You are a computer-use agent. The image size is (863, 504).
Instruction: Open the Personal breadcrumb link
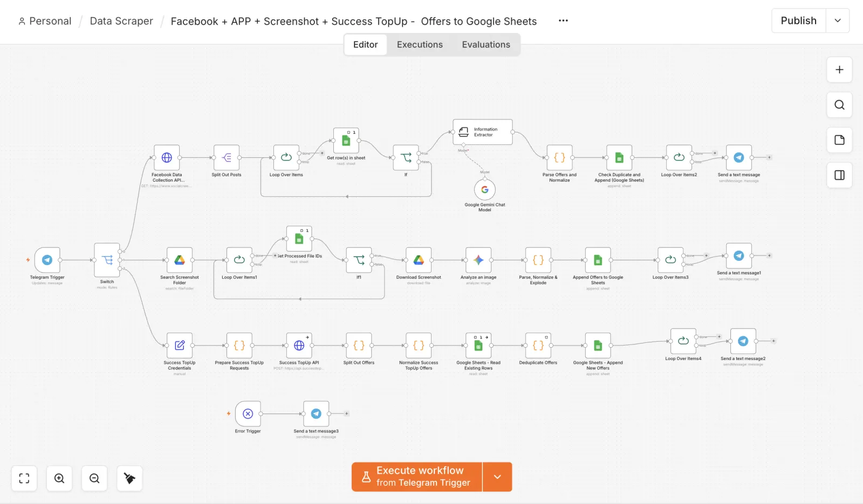coord(45,21)
